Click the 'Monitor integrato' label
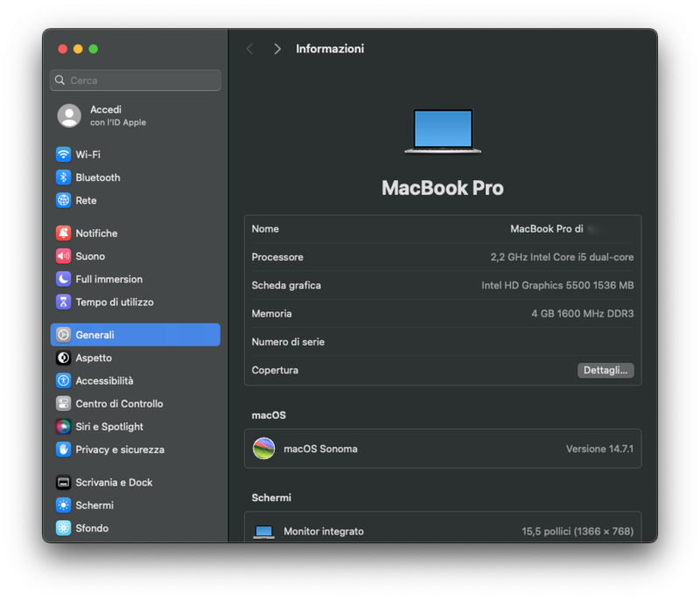This screenshot has height=599, width=700. (x=324, y=531)
